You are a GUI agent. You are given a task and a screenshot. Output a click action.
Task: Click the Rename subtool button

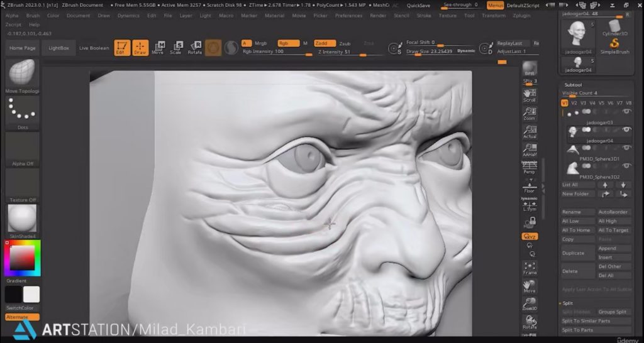coord(579,212)
